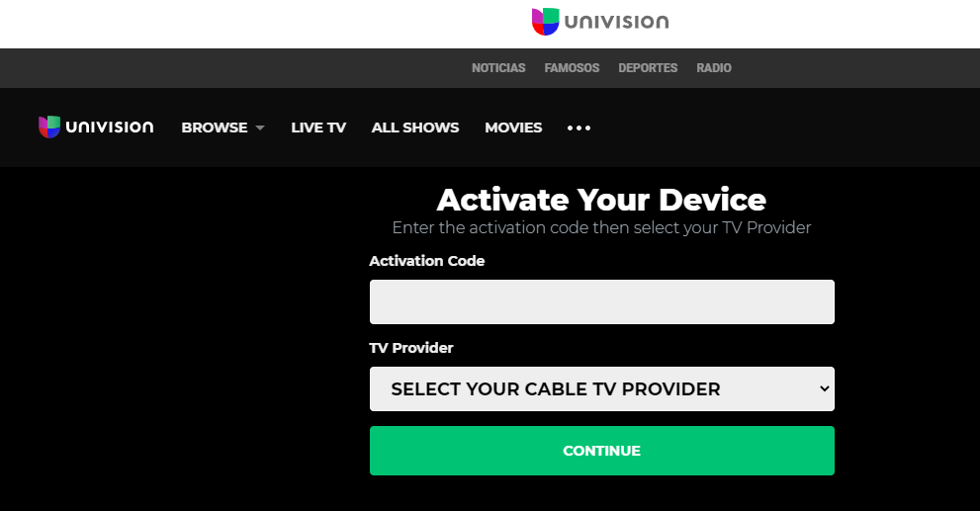Image resolution: width=980 pixels, height=511 pixels.
Task: Visit the FAMOSOS section
Action: coord(572,68)
